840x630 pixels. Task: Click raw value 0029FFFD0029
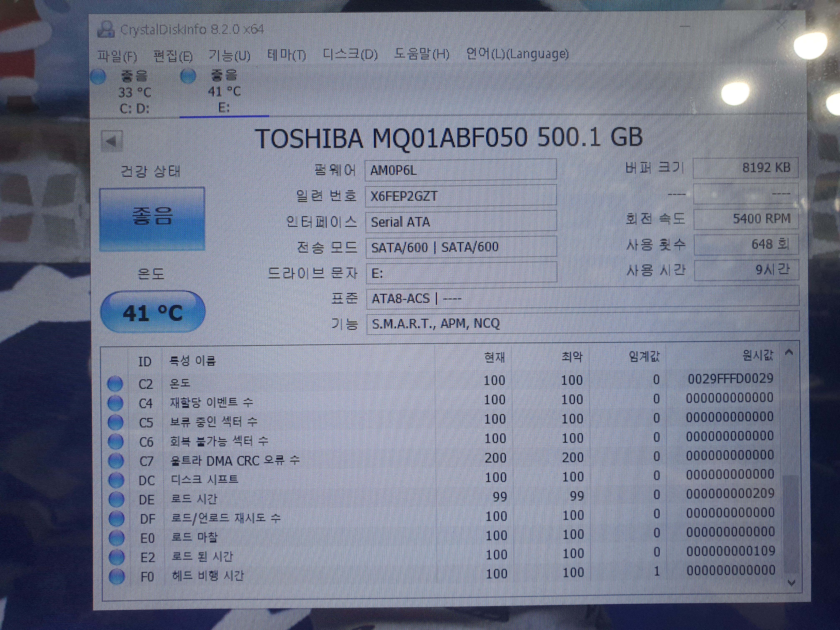[x=731, y=378]
